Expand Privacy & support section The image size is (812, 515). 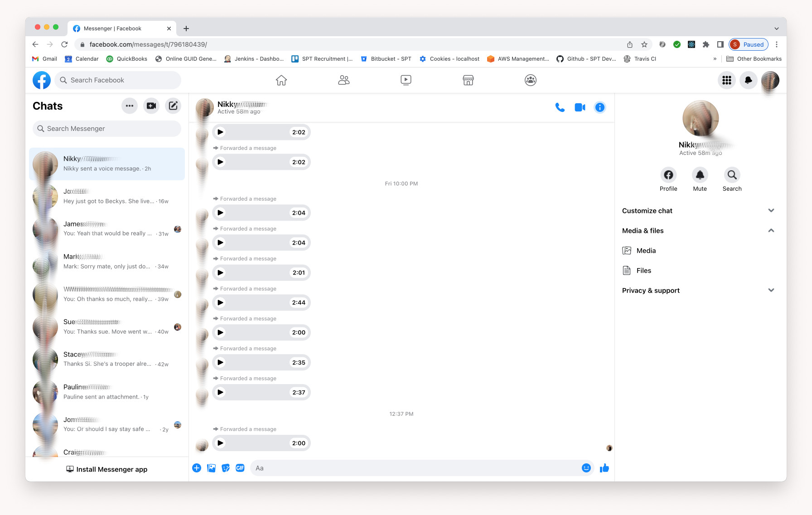pyautogui.click(x=698, y=290)
